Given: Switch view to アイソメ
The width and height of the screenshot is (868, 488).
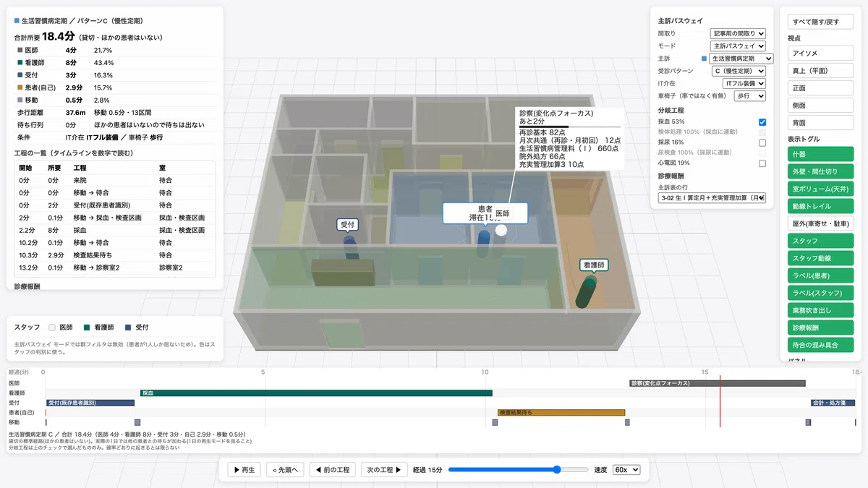Looking at the screenshot, I should [820, 53].
